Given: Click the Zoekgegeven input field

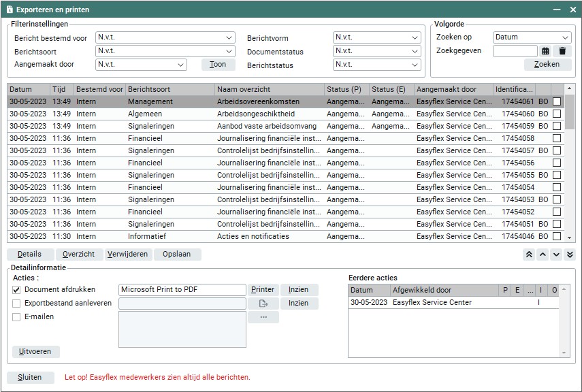Looking at the screenshot, I should click(515, 51).
